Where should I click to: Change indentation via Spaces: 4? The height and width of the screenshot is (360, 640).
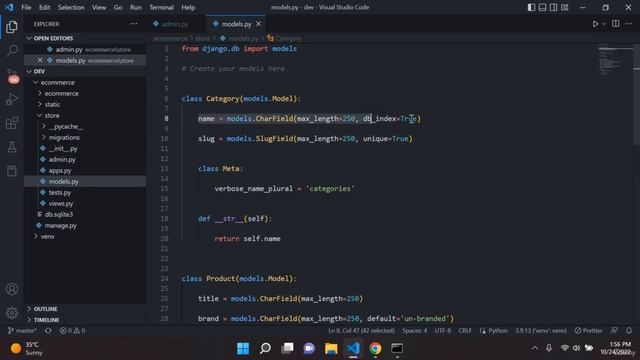coord(415,331)
